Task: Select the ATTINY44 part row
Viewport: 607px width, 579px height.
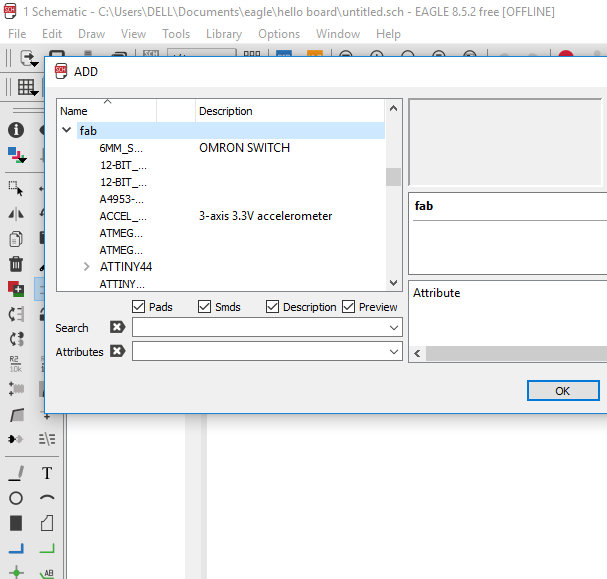Action: [221, 267]
